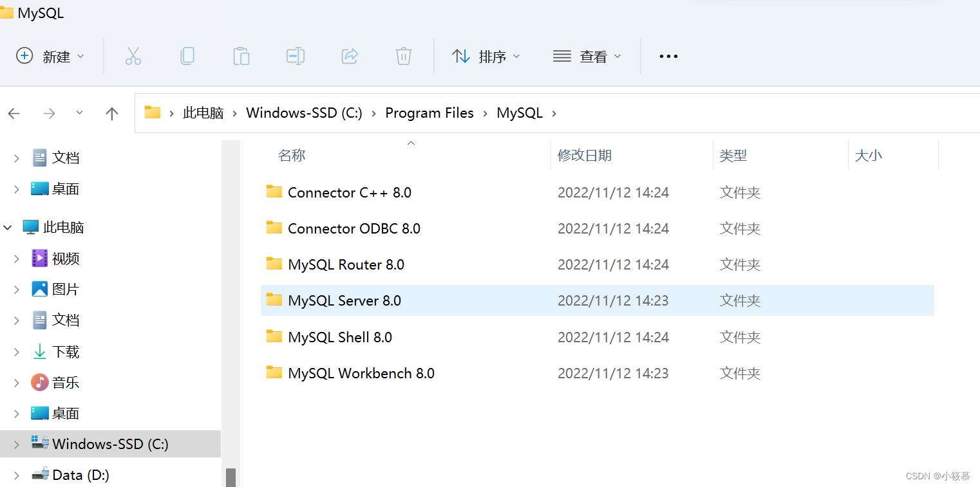Click folder icon of Connector C++ 8.0

[274, 191]
